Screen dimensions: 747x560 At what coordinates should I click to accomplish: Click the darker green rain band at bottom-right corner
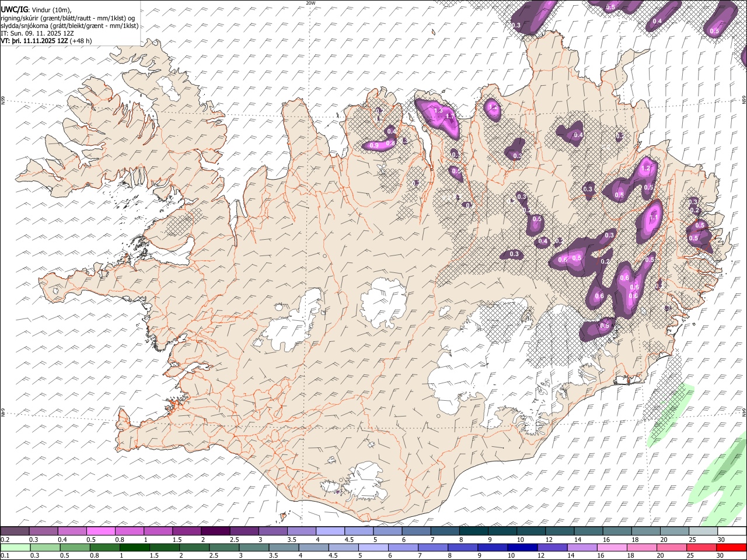(731, 462)
